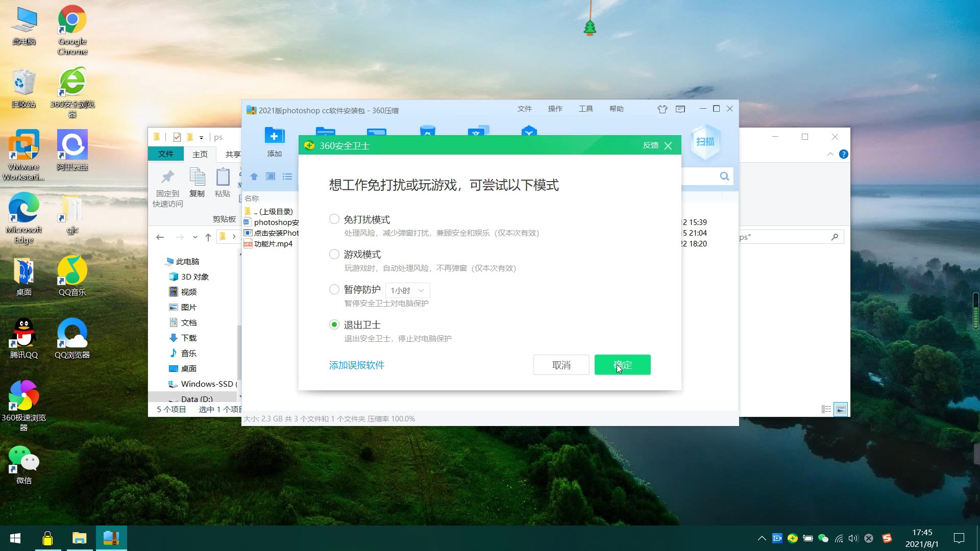The height and width of the screenshot is (551, 980).
Task: Open recent locations dropdown in File Explorer
Action: coord(195,237)
